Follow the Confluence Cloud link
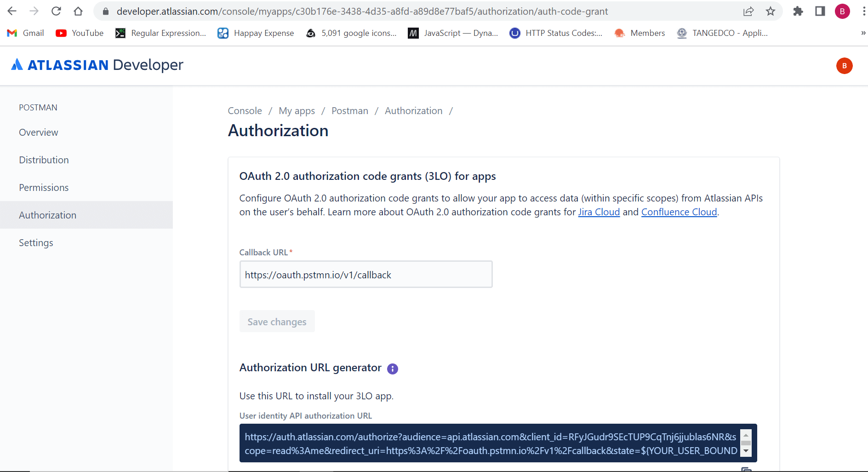This screenshot has width=868, height=472. [679, 212]
